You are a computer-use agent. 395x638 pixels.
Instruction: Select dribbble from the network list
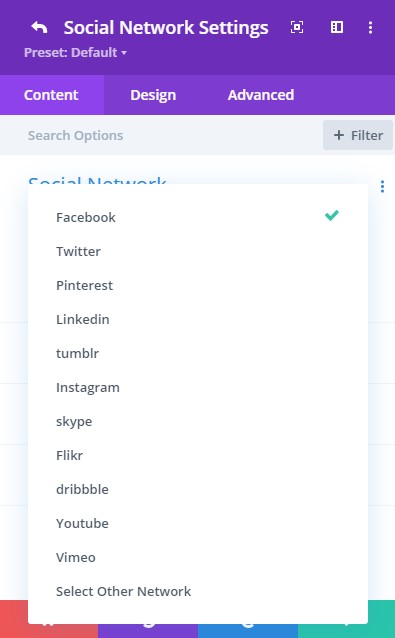pyautogui.click(x=198, y=489)
